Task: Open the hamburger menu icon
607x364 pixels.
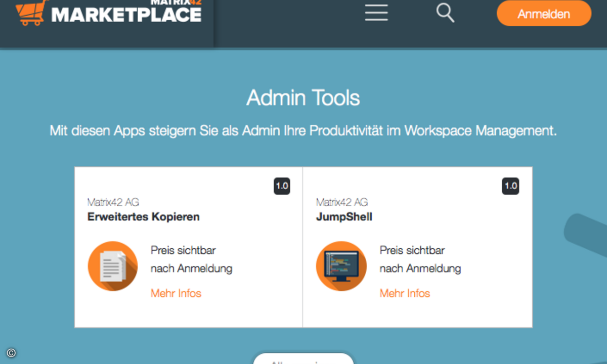Action: 376,12
